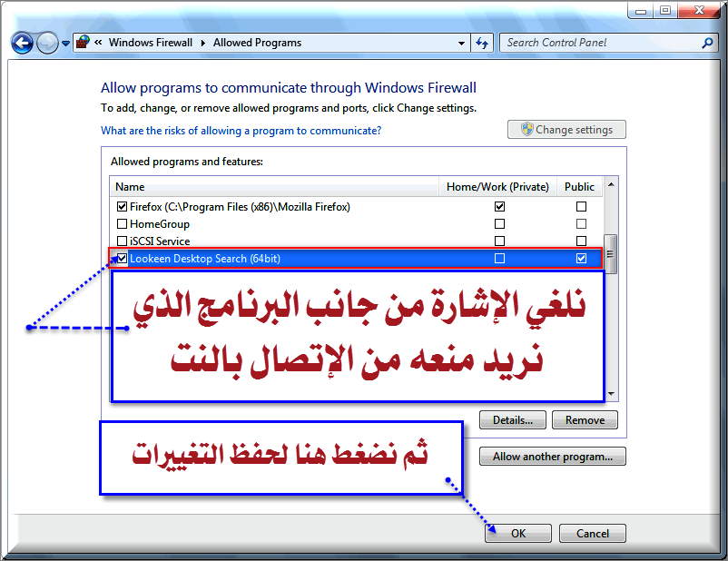Check the iSCSI Service checkbox
Viewport: 728px width, 561px height.
coord(122,241)
